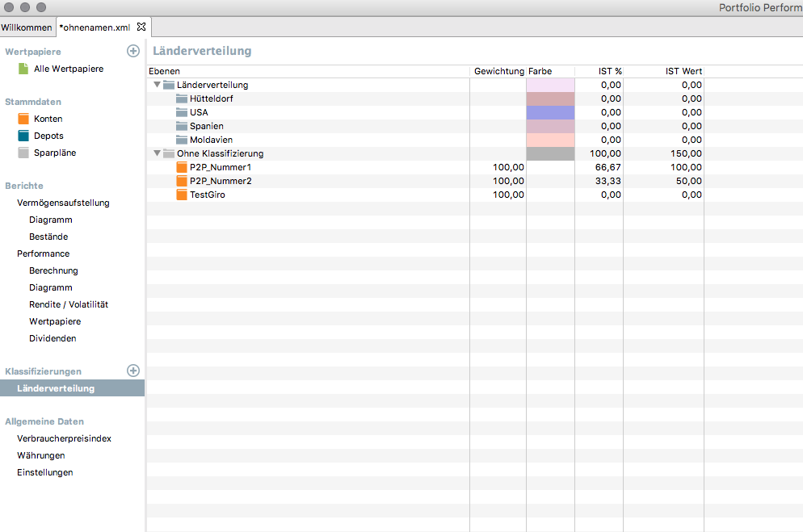Click the green Alle Wertpapiere file icon
This screenshot has width=803, height=532.
pos(23,69)
